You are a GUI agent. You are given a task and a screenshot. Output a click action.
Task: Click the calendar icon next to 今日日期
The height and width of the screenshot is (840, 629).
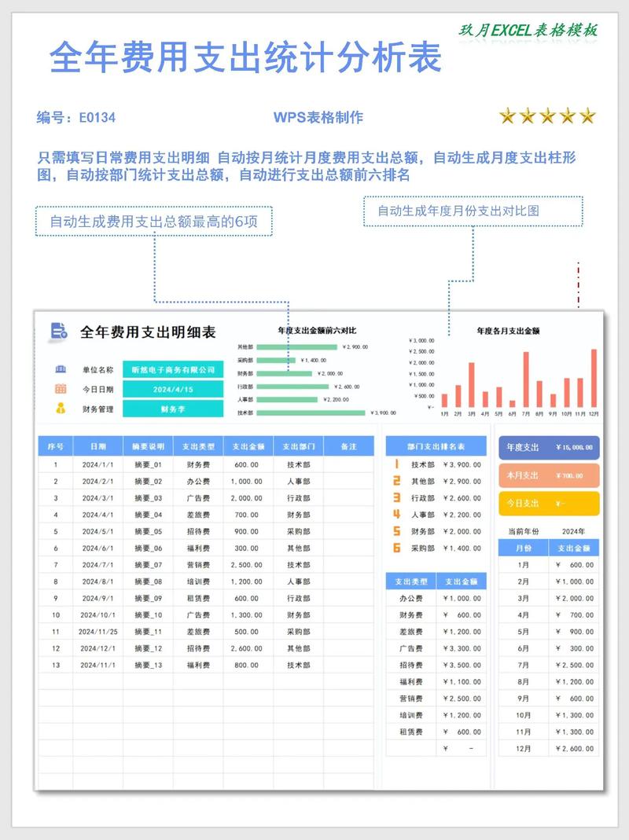(x=61, y=389)
